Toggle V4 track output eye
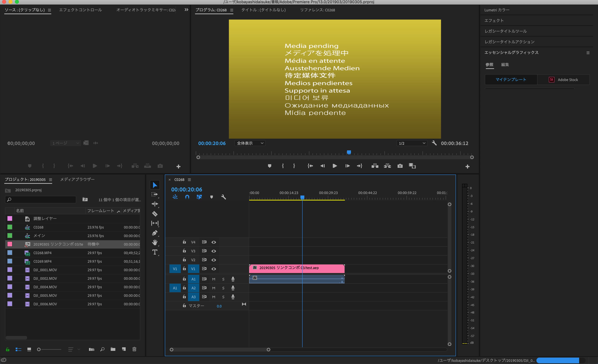This screenshot has height=364, width=598. pyautogui.click(x=214, y=242)
